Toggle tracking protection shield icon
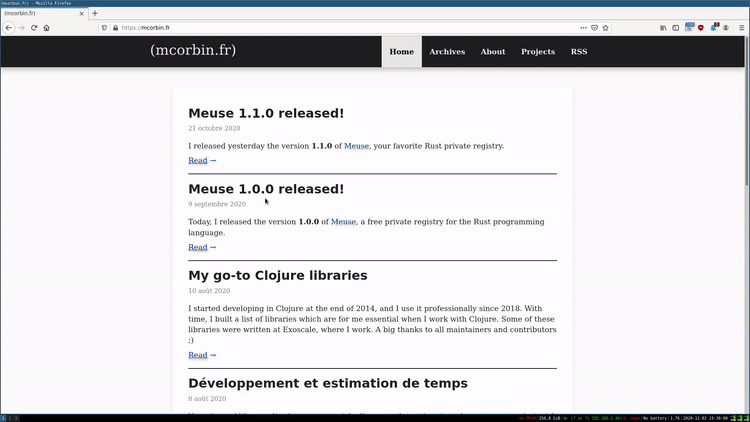750x422 pixels. coord(104,28)
